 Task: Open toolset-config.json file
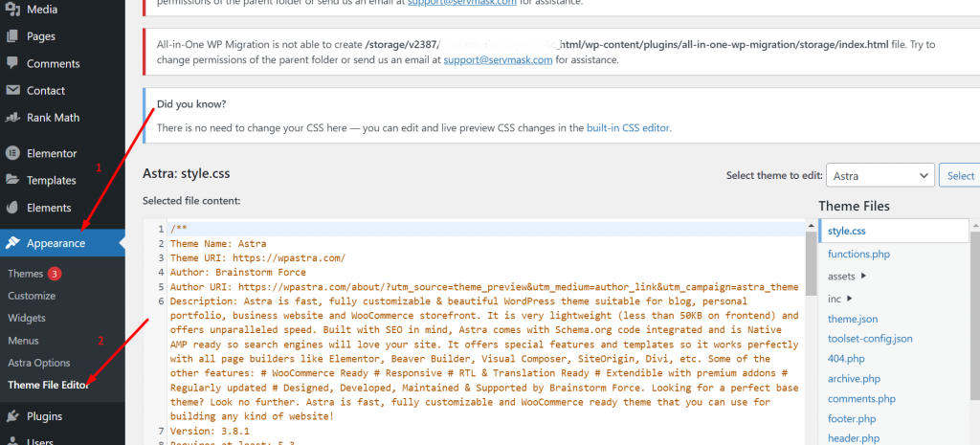pos(870,339)
